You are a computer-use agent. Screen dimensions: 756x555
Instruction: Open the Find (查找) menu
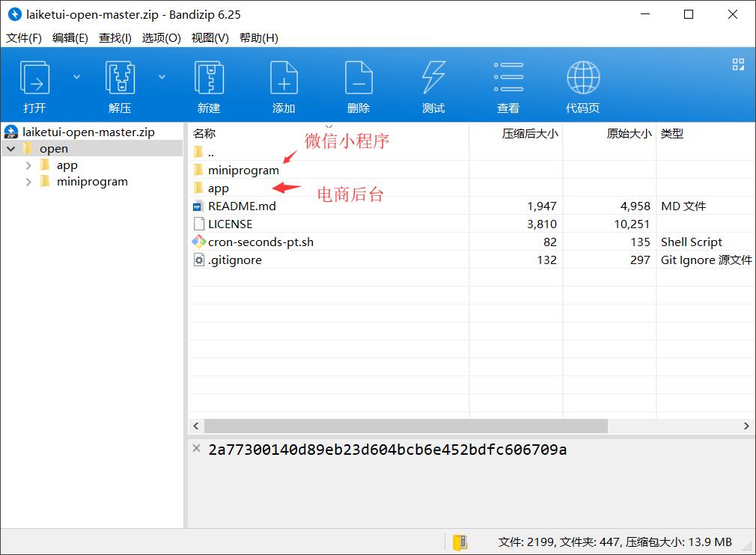click(x=115, y=38)
